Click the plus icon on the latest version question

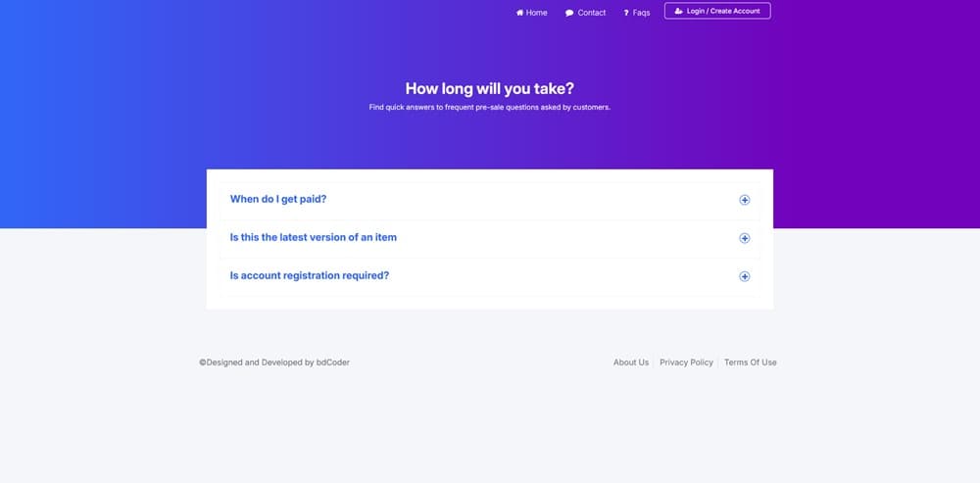[744, 238]
